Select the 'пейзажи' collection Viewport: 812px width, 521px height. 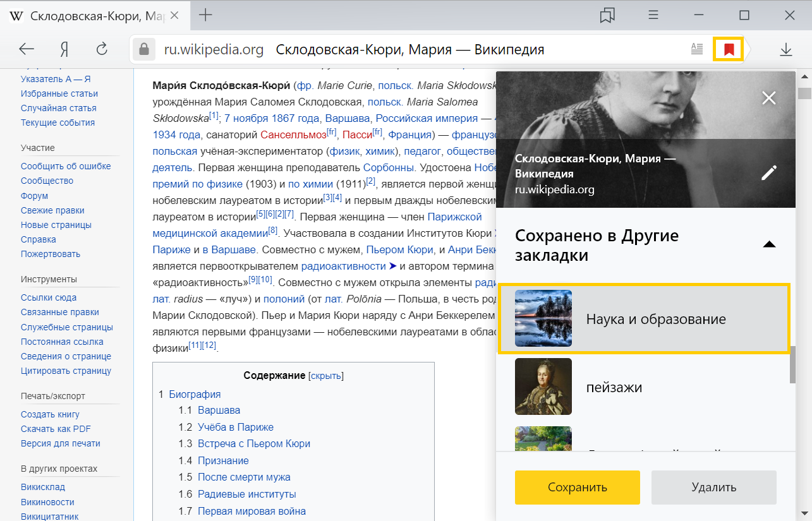pyautogui.click(x=644, y=386)
